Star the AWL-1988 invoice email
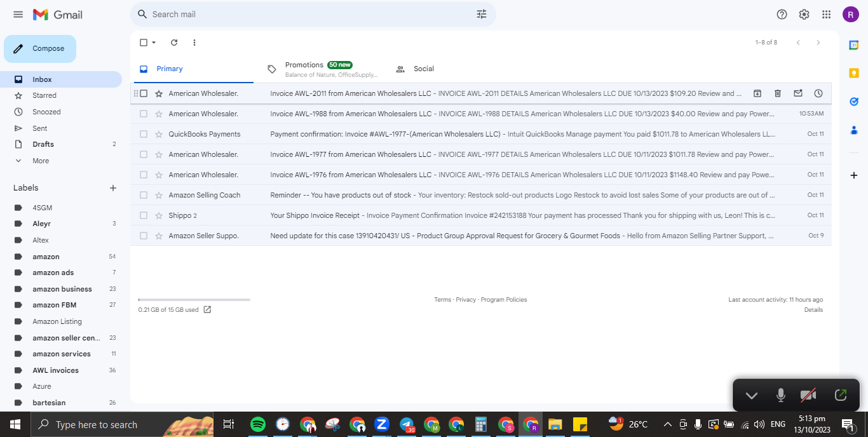This screenshot has height=437, width=868. pyautogui.click(x=159, y=114)
